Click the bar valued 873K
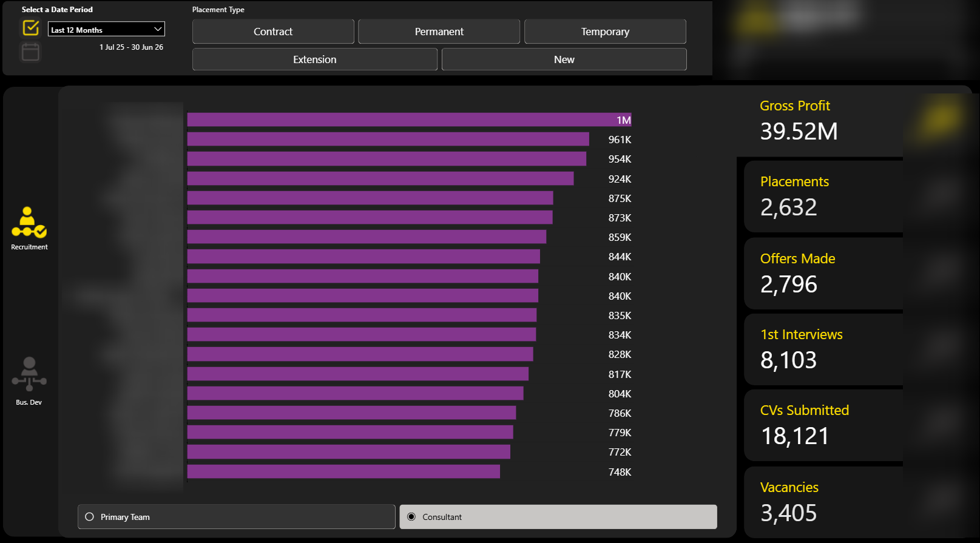This screenshot has height=543, width=980. click(370, 217)
